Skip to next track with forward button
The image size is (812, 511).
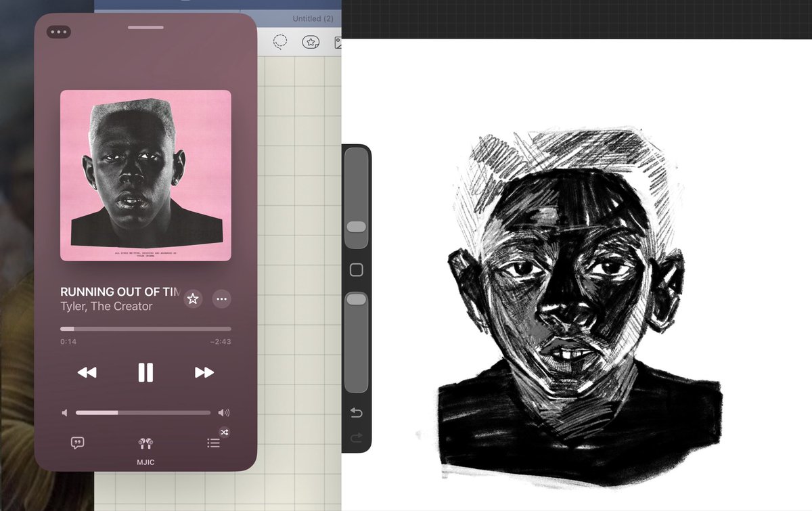point(204,372)
